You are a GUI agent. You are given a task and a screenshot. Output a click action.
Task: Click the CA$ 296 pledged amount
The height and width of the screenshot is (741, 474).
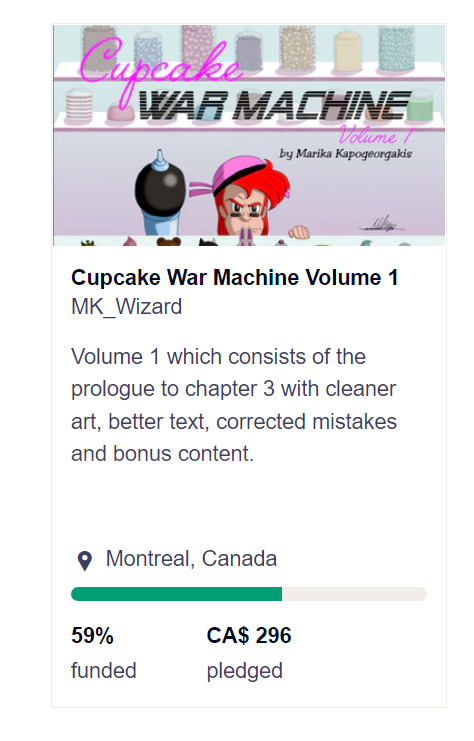(249, 636)
